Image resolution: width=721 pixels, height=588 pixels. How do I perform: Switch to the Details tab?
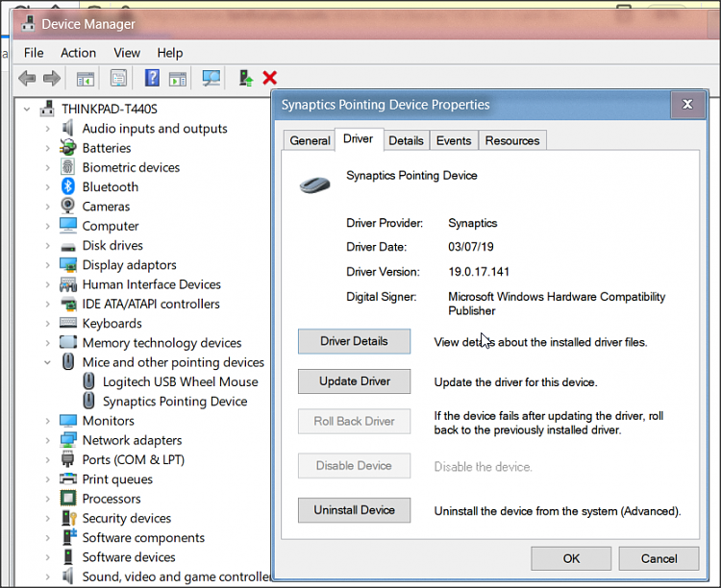(x=406, y=140)
